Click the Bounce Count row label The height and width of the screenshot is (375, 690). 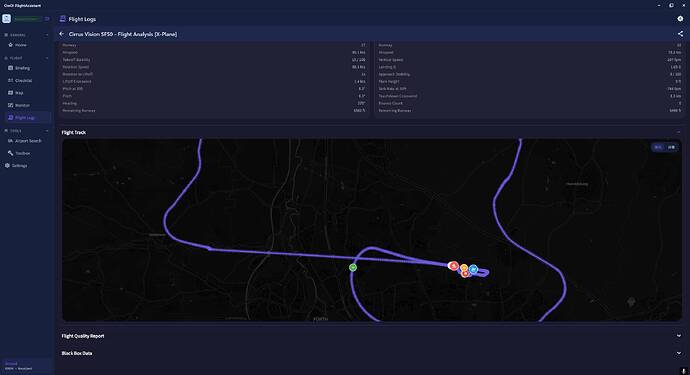(391, 103)
